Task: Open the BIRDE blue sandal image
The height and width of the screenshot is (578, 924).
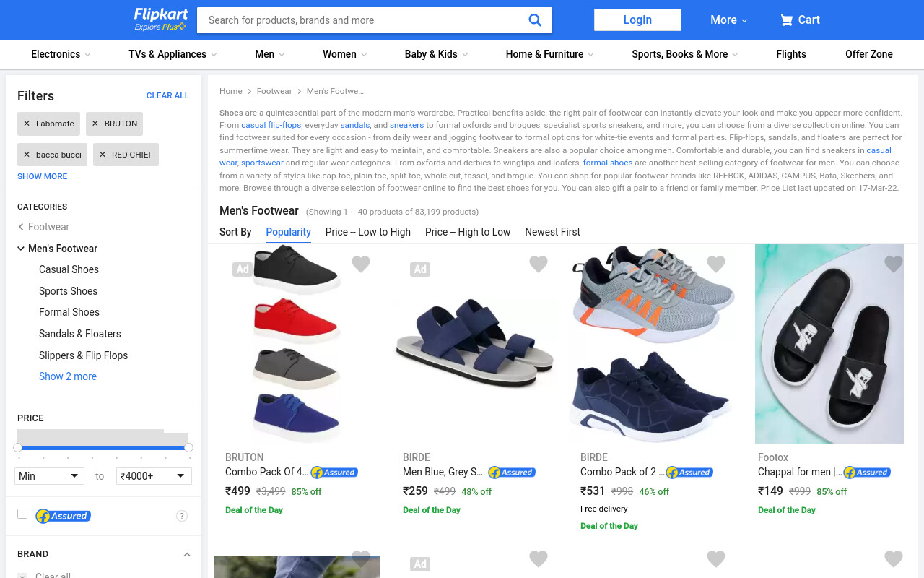Action: pyautogui.click(x=474, y=344)
